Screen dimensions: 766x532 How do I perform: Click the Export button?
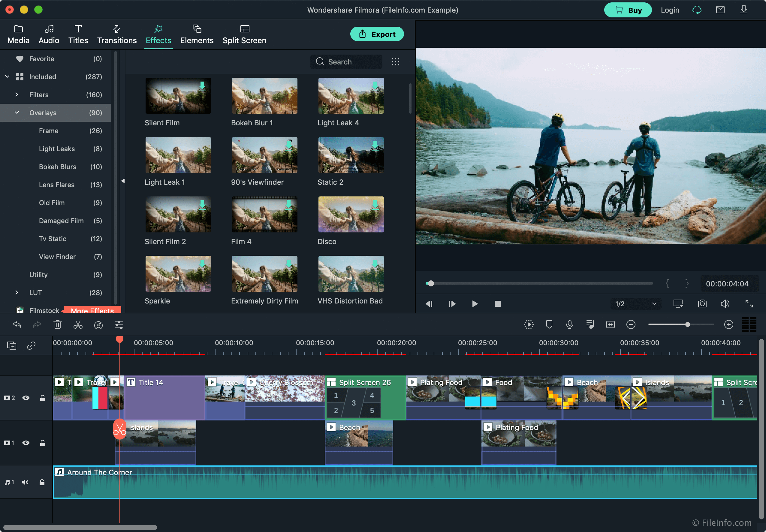pos(377,34)
